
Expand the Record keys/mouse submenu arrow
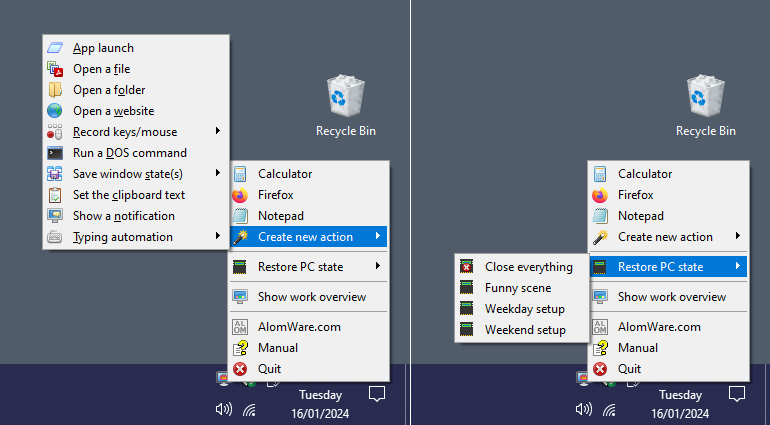(217, 132)
